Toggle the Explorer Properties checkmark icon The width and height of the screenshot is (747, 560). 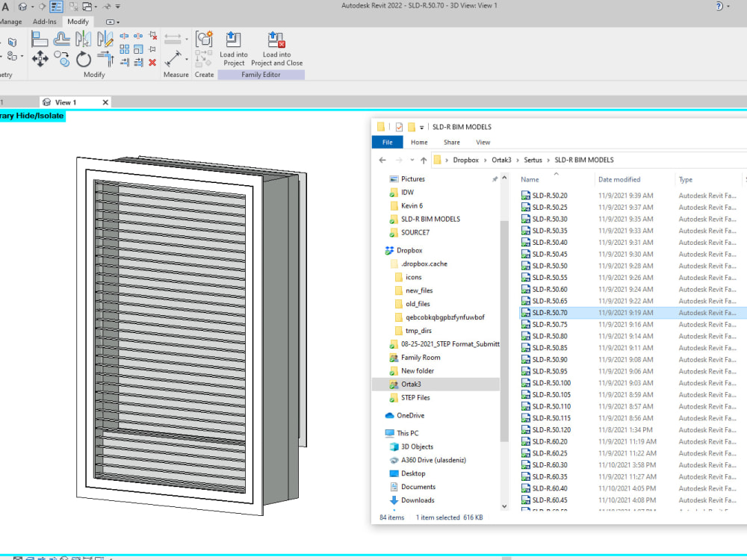pyautogui.click(x=399, y=127)
